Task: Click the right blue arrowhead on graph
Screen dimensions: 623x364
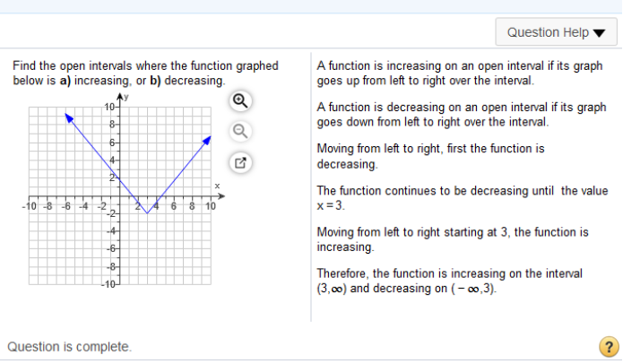Action: click(206, 140)
